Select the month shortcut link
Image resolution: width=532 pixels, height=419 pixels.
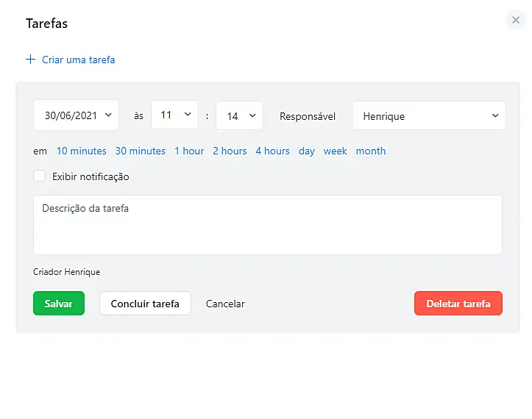point(371,151)
